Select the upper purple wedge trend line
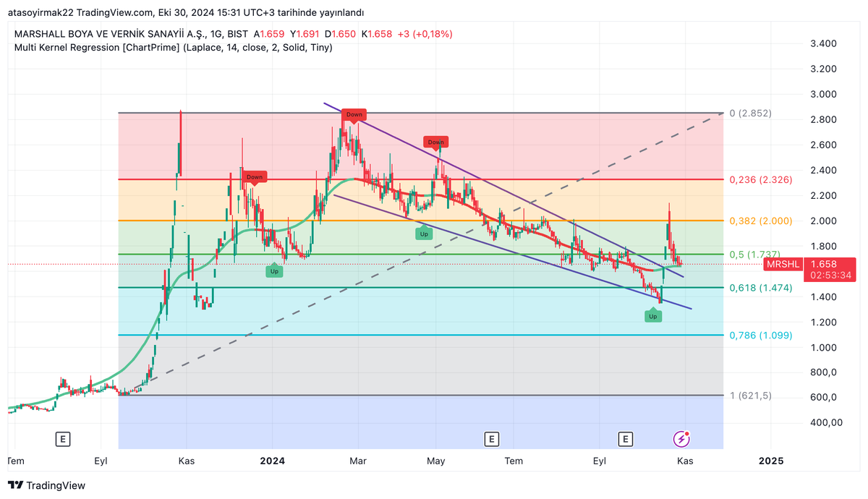The width and height of the screenshot is (868, 499). [503, 189]
